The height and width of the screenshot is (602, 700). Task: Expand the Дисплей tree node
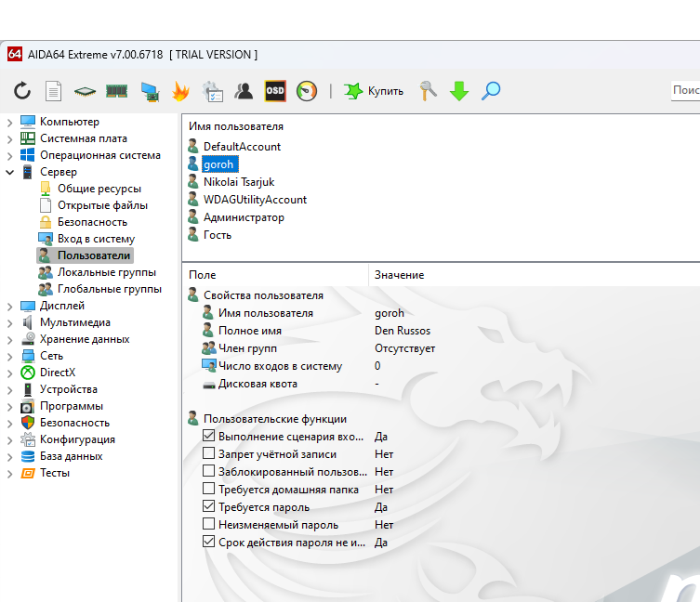10,307
